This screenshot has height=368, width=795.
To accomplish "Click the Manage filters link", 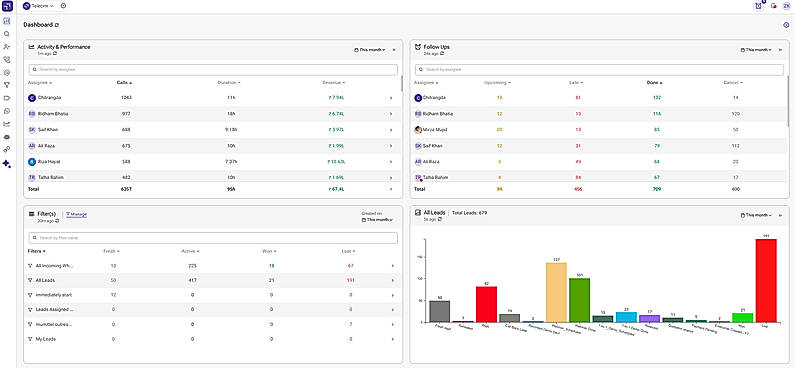I will coord(77,214).
